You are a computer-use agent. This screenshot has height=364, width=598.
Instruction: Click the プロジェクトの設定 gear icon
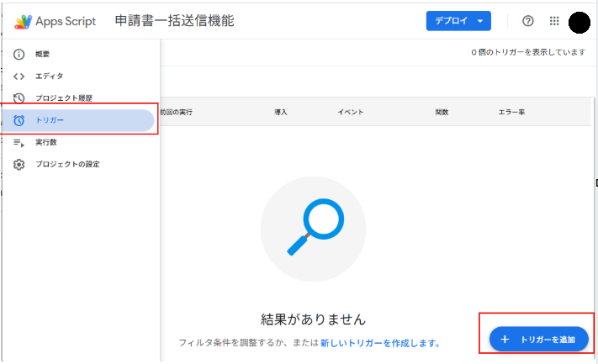tap(19, 164)
